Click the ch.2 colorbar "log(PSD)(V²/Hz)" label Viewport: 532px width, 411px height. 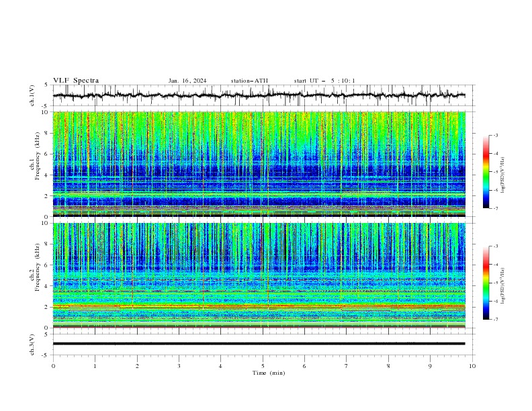[x=503, y=285]
